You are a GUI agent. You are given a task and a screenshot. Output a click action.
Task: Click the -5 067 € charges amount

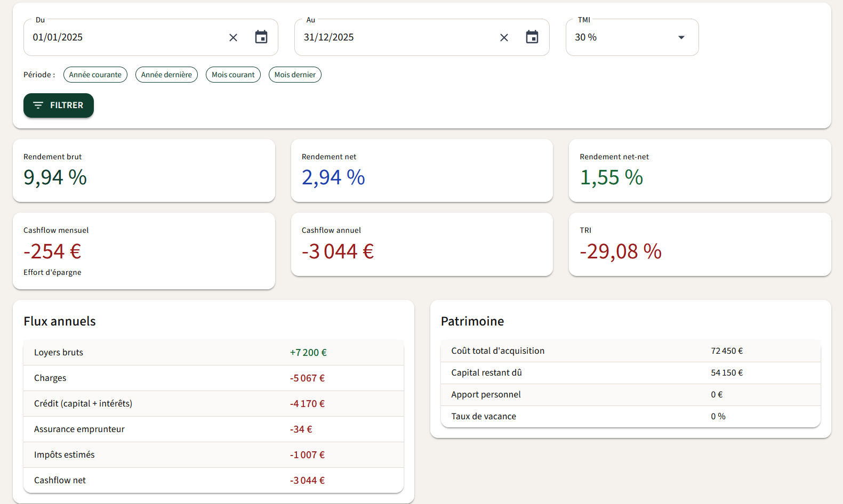307,378
